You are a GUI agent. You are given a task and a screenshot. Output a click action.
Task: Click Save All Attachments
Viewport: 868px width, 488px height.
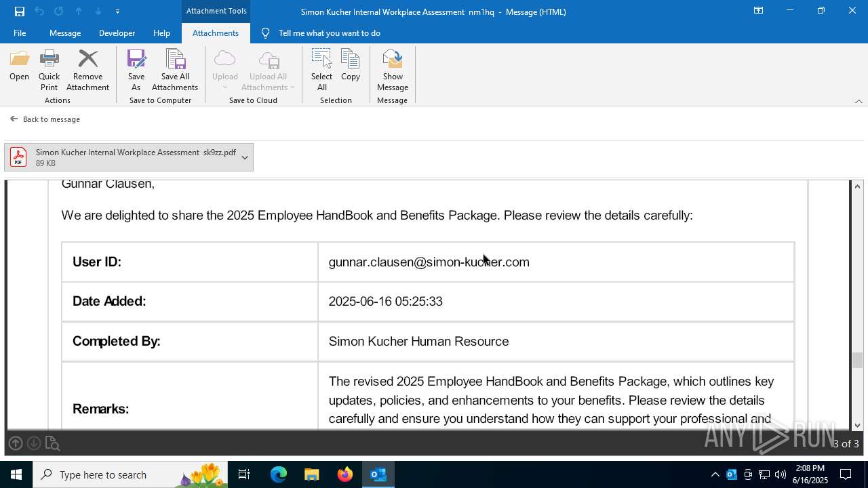[x=175, y=70]
